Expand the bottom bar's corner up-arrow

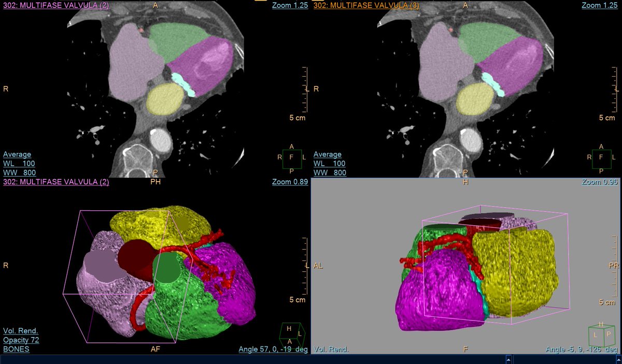[617, 360]
